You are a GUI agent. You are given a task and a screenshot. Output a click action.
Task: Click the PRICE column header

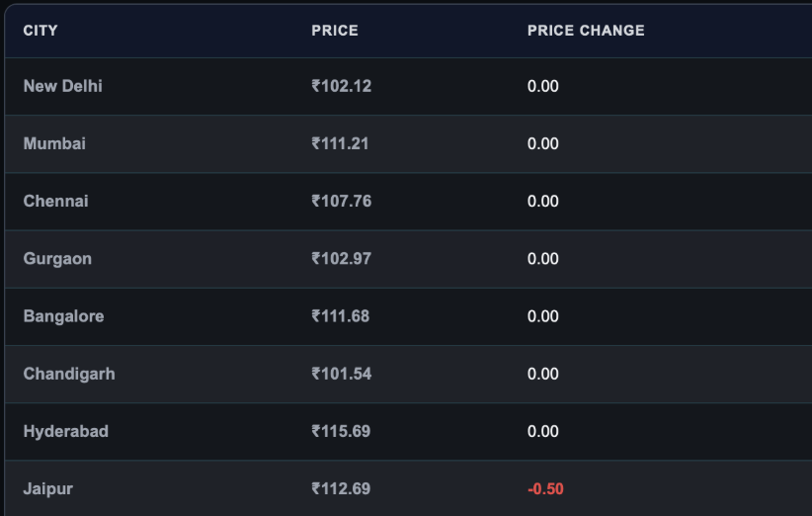pyautogui.click(x=335, y=31)
